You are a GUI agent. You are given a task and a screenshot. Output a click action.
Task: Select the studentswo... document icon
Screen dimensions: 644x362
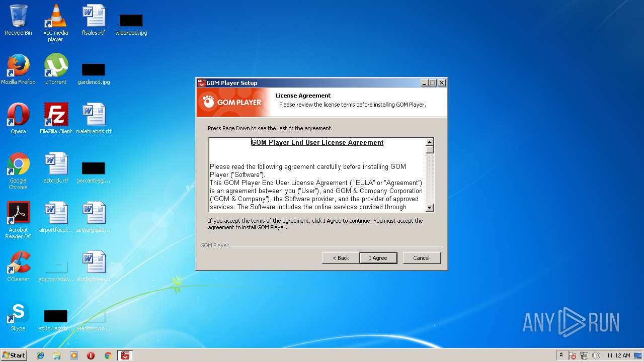click(94, 266)
